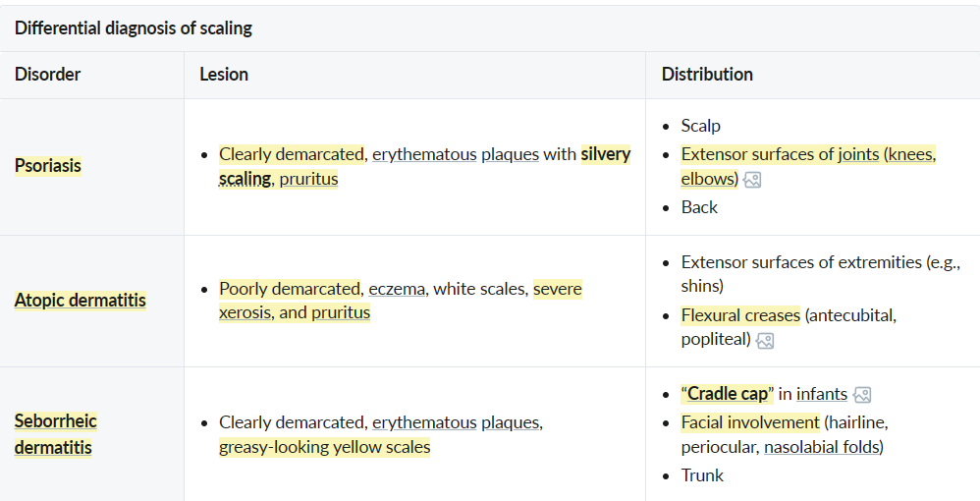Click the nasolabial folds term

click(x=823, y=447)
